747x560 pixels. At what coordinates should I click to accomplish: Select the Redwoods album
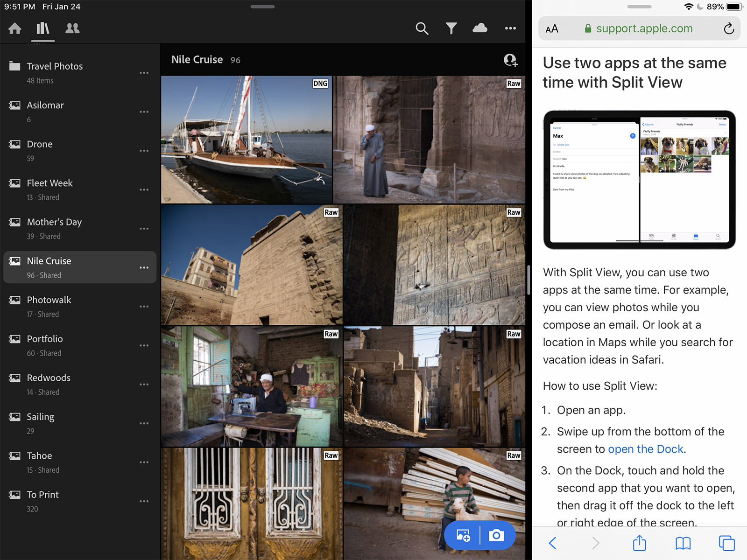[80, 384]
